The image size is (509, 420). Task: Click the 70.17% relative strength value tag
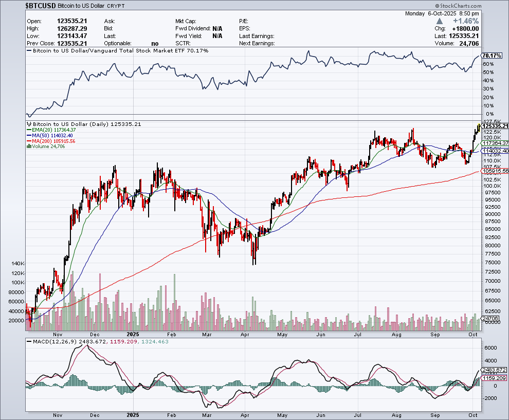click(493, 56)
